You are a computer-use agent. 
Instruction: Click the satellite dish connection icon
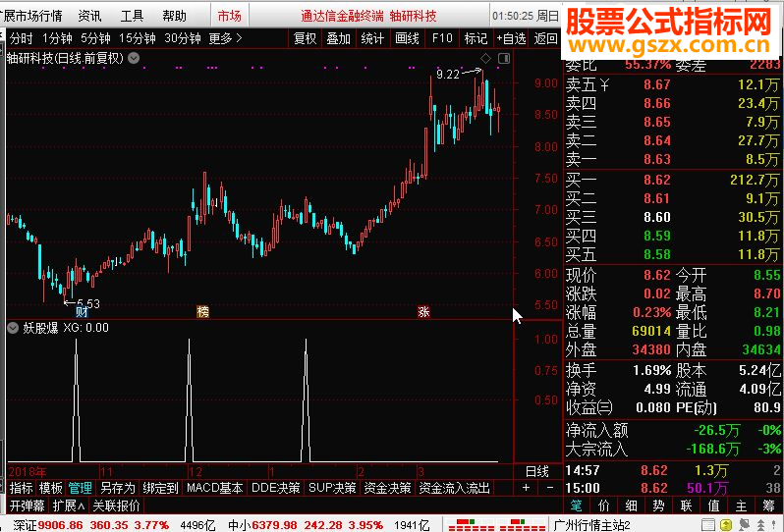click(x=745, y=525)
